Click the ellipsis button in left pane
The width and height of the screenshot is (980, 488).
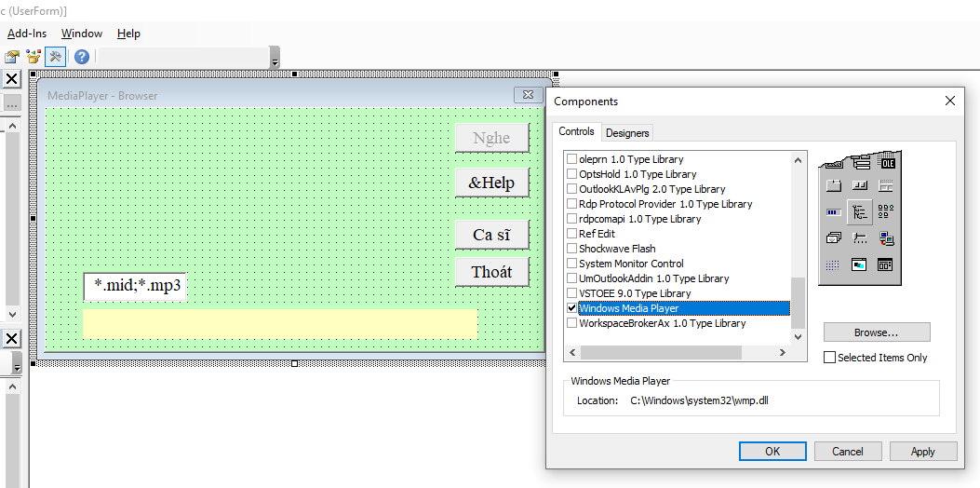point(12,103)
